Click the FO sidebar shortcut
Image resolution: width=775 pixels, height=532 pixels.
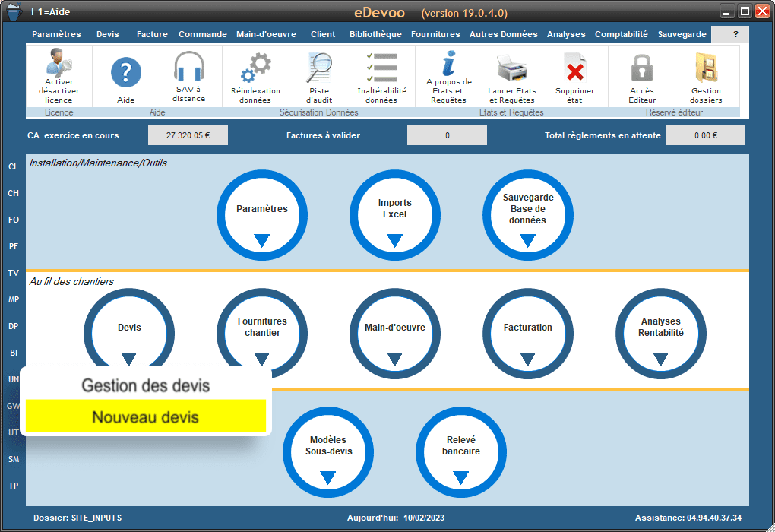tap(14, 220)
